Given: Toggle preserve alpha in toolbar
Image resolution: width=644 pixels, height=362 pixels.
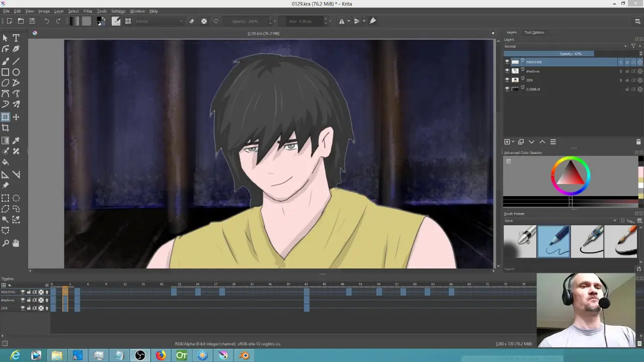Looking at the screenshot, I should [204, 21].
